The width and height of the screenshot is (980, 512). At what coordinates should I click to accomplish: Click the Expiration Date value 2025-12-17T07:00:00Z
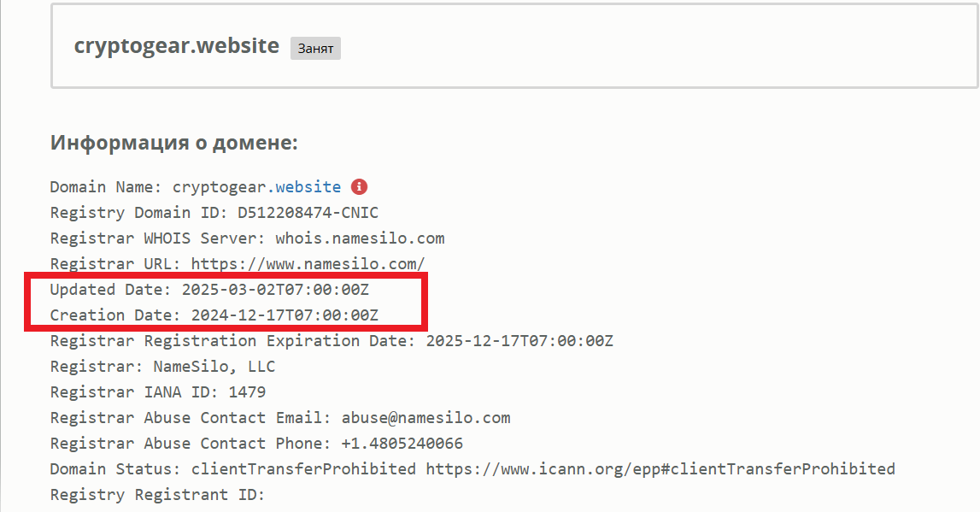519,341
